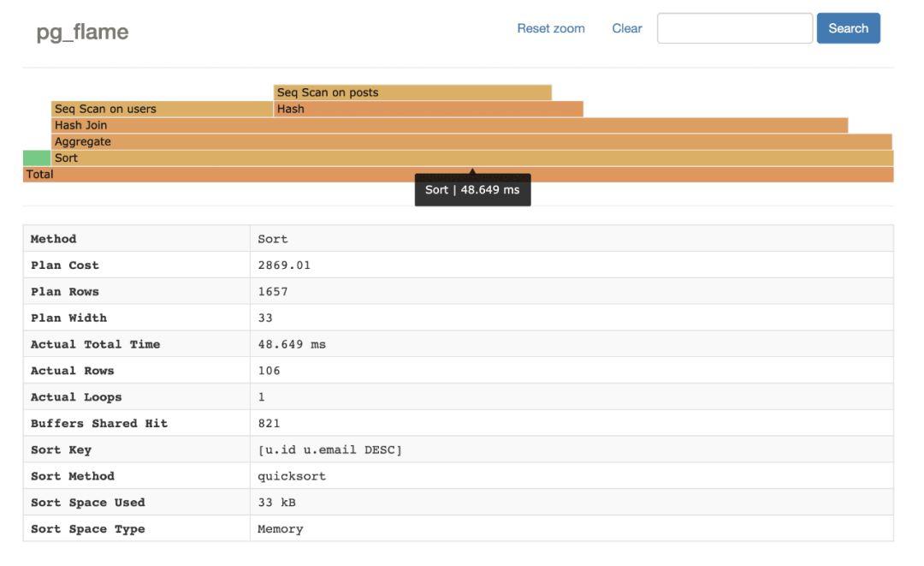Viewport: 924px width, 566px height.
Task: Click the green block beside Sort
Action: pos(37,158)
